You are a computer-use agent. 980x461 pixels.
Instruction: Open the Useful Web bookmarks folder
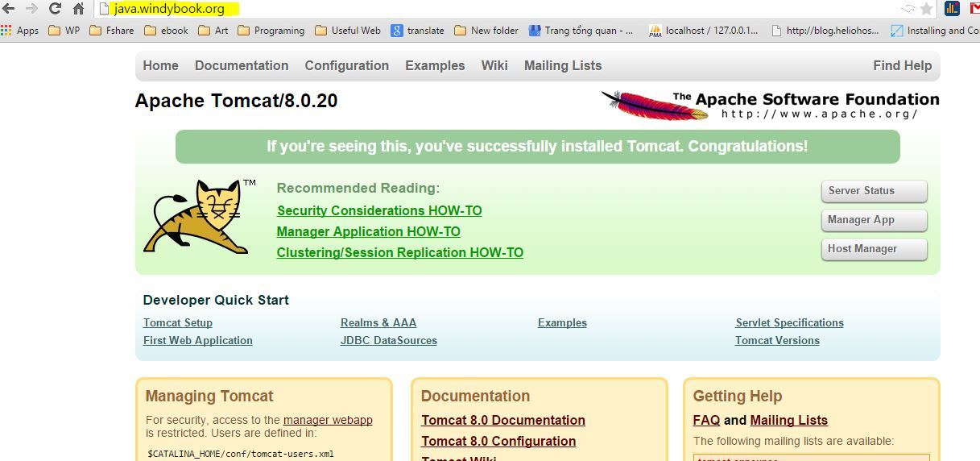click(x=347, y=31)
